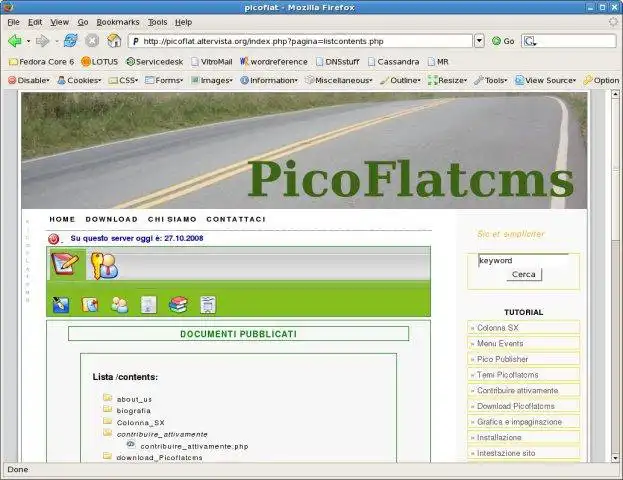The width and height of the screenshot is (623, 480).
Task: Click the Stop loading icon
Action: point(92,41)
